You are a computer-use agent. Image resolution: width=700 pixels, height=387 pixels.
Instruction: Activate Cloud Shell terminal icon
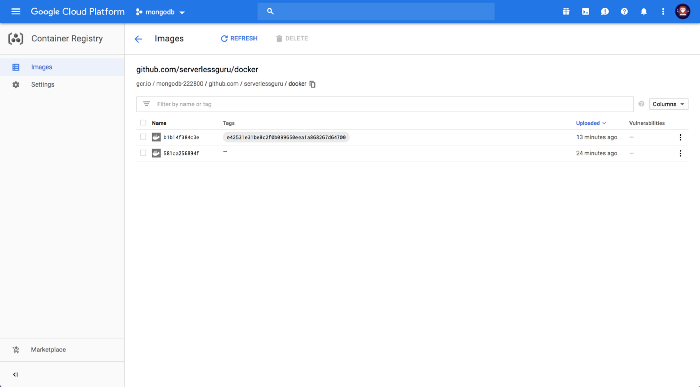point(585,12)
